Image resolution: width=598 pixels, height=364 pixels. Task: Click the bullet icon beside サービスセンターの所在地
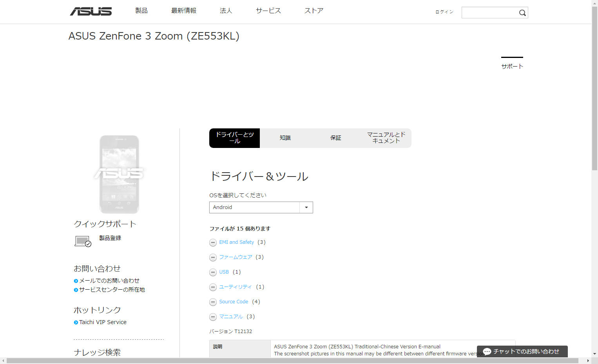tap(76, 290)
